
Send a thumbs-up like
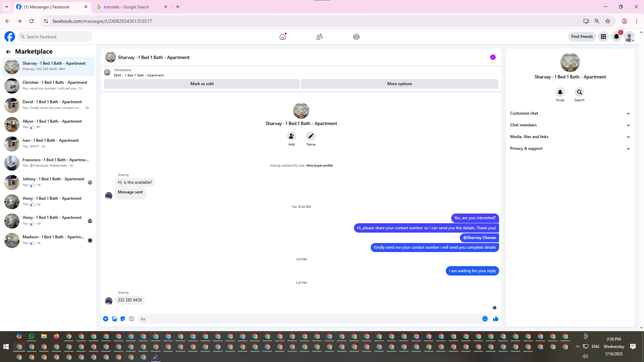click(496, 319)
